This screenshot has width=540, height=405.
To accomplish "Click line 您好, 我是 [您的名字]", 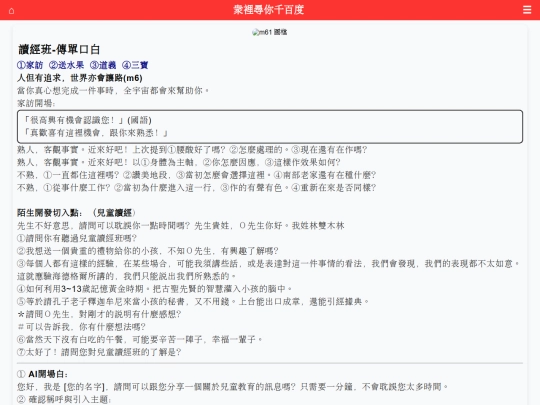I will click(x=233, y=387).
